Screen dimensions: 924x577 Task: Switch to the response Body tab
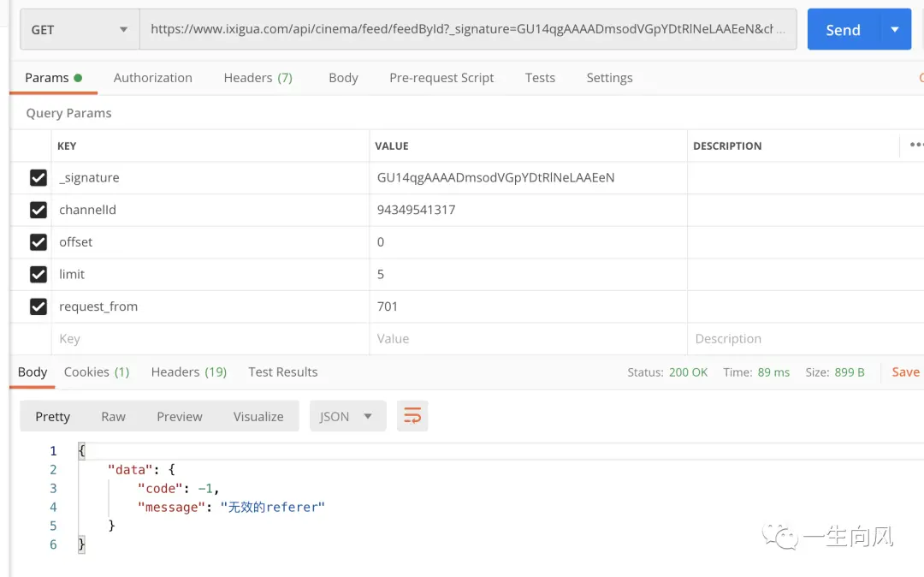point(33,372)
